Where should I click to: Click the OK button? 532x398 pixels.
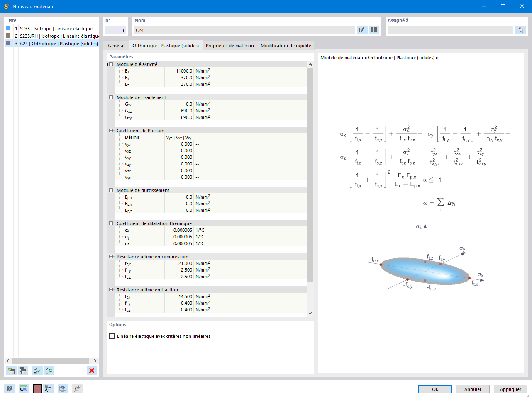(435, 389)
